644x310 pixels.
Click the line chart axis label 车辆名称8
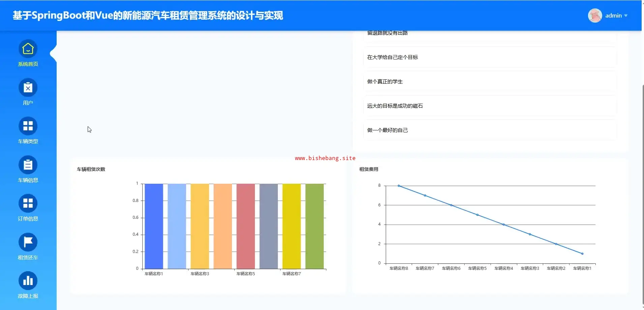(399, 268)
